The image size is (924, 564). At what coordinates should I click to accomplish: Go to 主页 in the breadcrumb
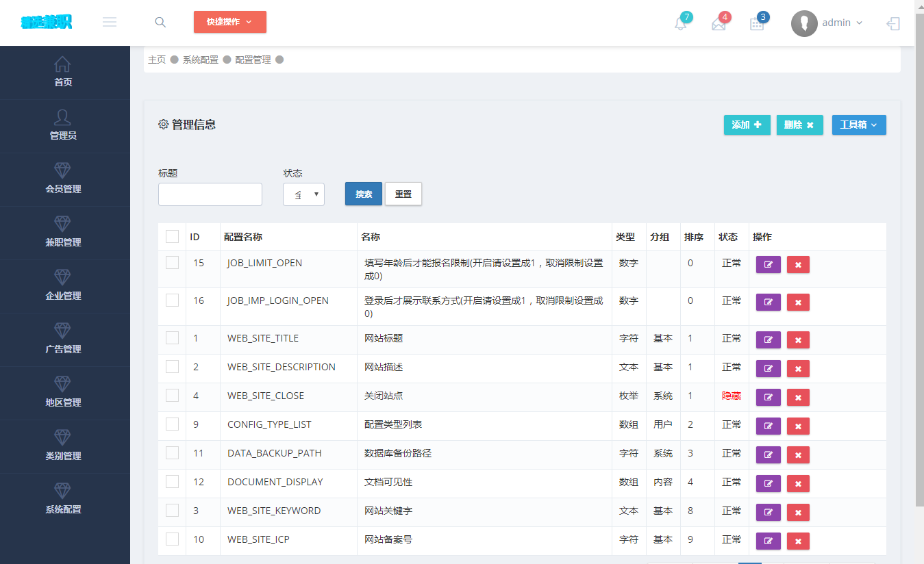point(157,60)
